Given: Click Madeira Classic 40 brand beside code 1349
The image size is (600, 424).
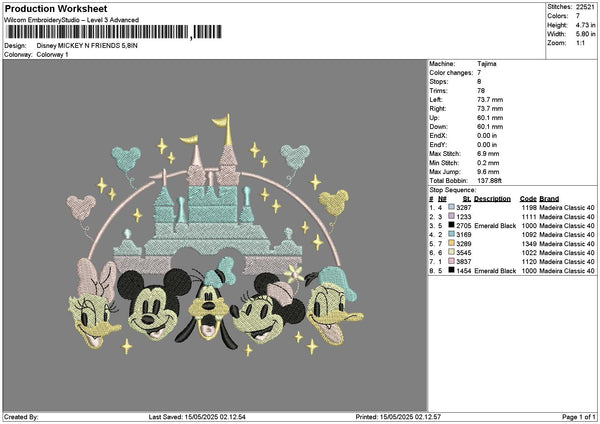Looking at the screenshot, I should [x=567, y=244].
